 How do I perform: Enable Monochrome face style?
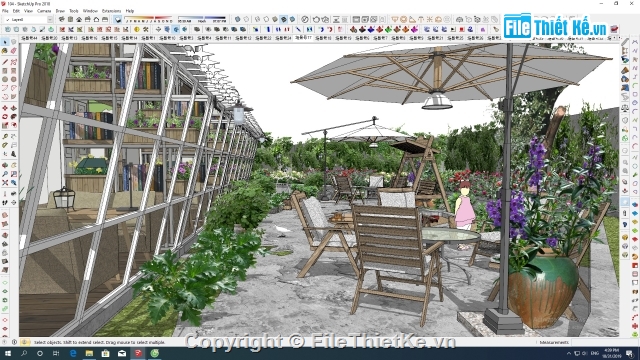click(x=292, y=20)
